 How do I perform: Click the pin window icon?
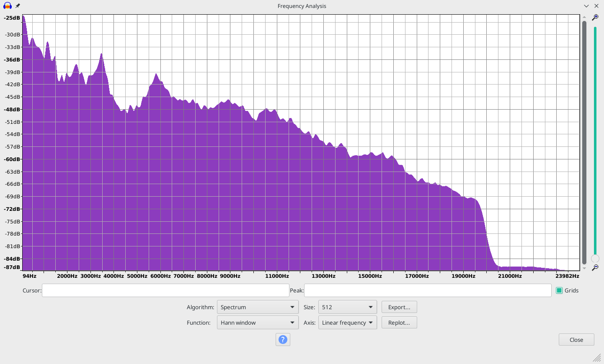[x=18, y=6]
